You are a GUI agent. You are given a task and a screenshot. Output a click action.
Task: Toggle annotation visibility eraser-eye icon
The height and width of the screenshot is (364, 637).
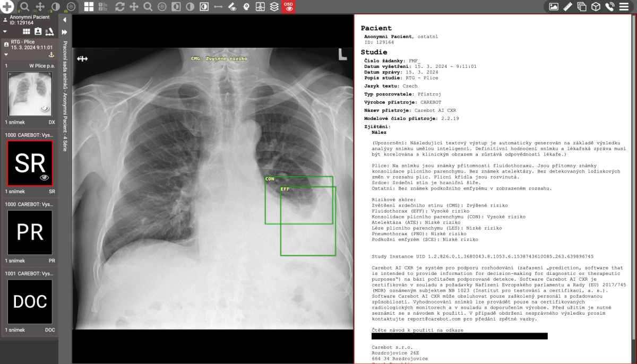(232, 7)
